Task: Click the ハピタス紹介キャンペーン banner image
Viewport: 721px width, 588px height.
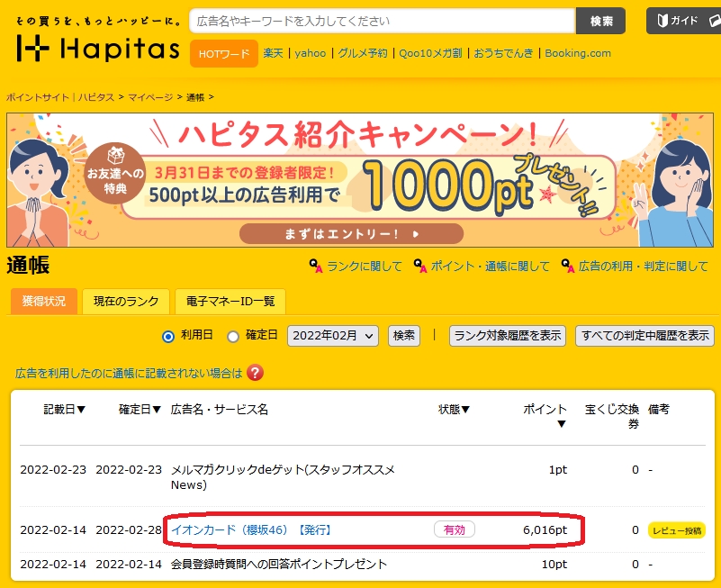Action: pos(360,180)
